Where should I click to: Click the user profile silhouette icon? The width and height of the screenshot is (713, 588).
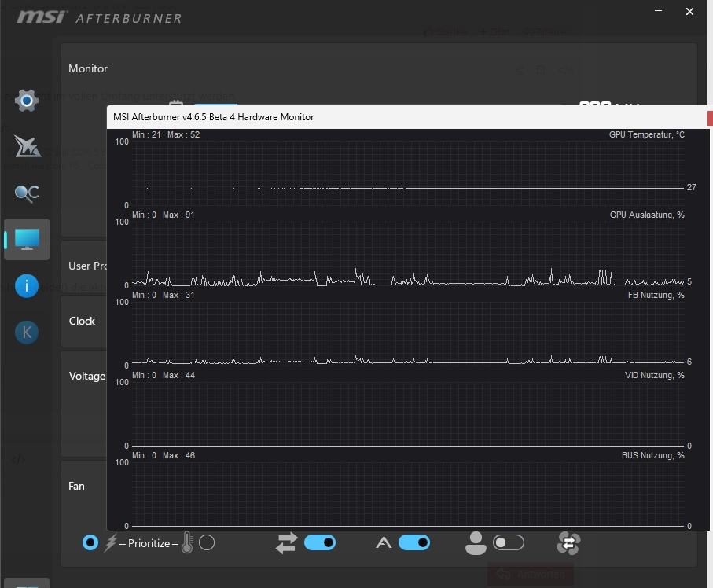click(476, 543)
